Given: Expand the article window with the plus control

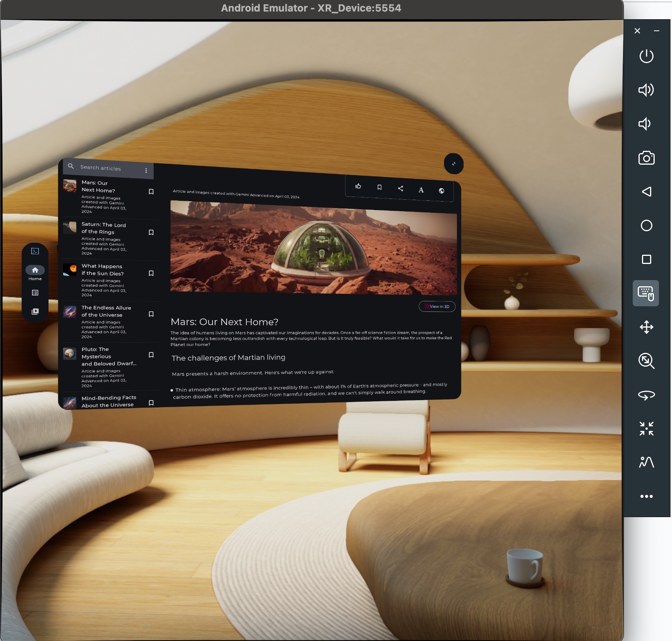Looking at the screenshot, I should (454, 164).
